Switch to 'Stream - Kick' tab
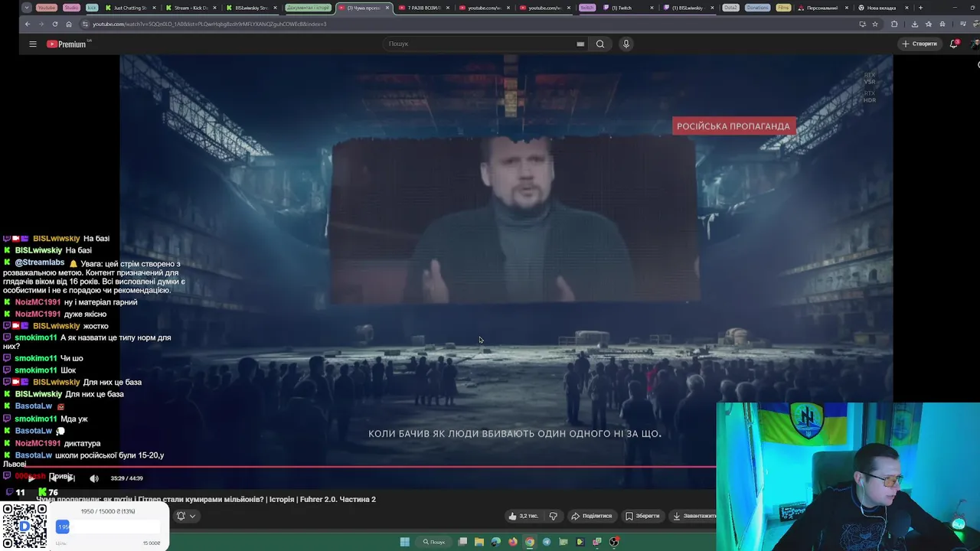The image size is (980, 551). [x=191, y=8]
